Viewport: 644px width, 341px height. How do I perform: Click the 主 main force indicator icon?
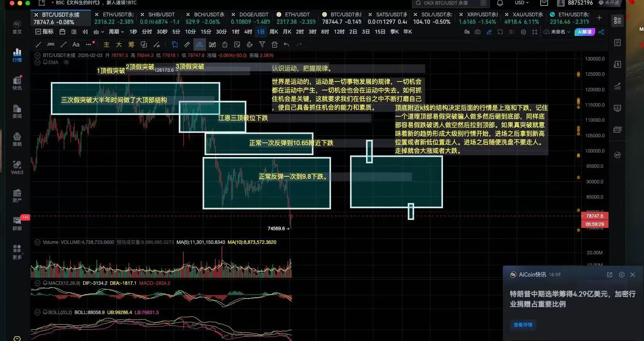pos(106,44)
